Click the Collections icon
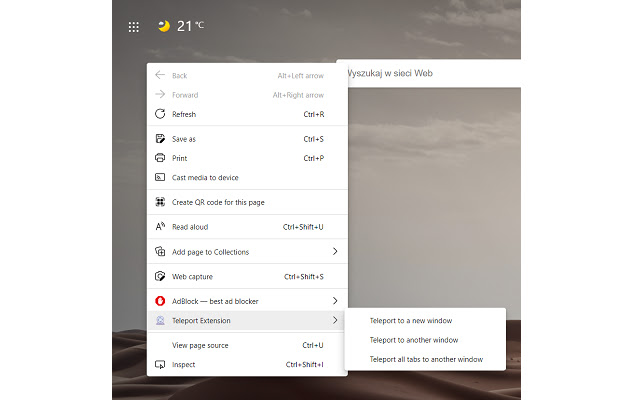The height and width of the screenshot is (400, 640). pos(160,251)
